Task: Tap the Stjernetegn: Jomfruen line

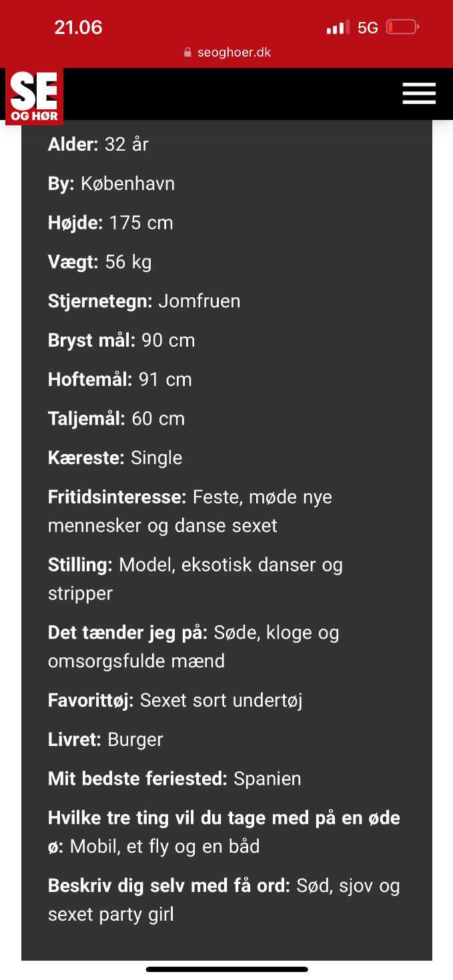Action: pyautogui.click(x=144, y=301)
